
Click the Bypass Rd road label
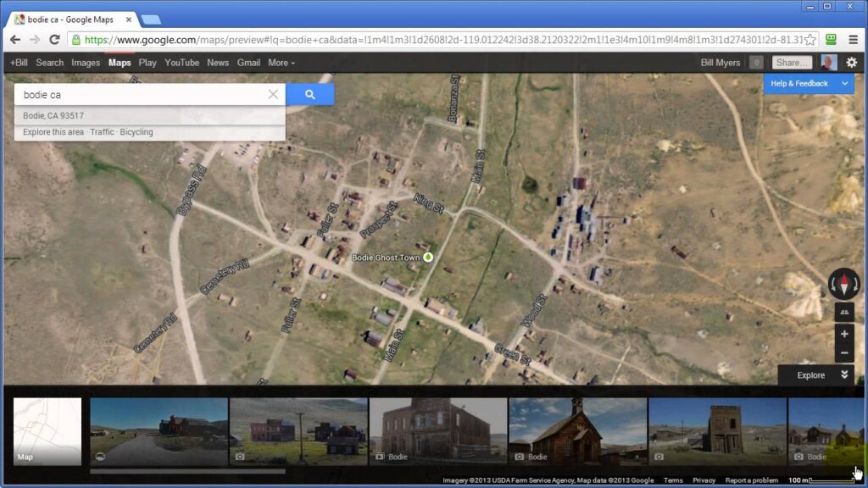(x=191, y=190)
